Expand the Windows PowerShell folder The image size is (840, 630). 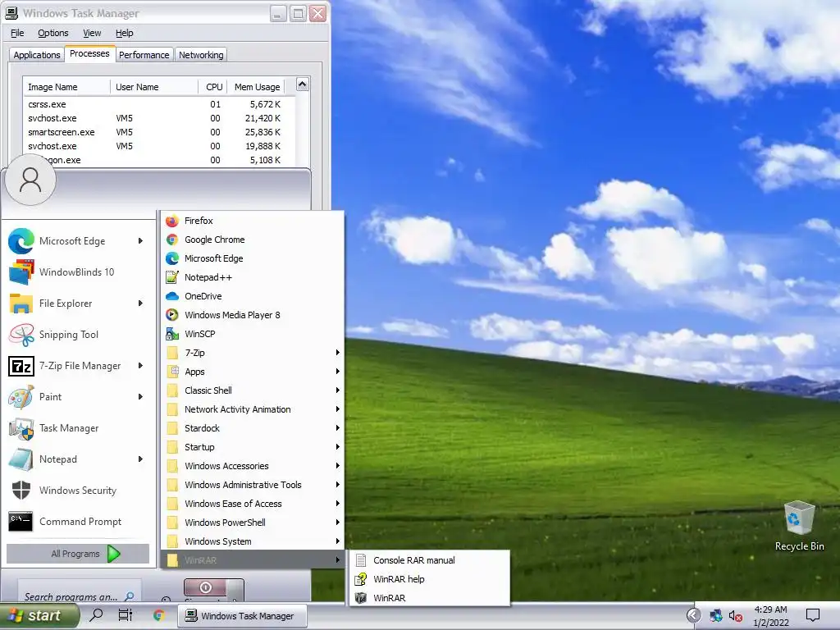pyautogui.click(x=252, y=523)
